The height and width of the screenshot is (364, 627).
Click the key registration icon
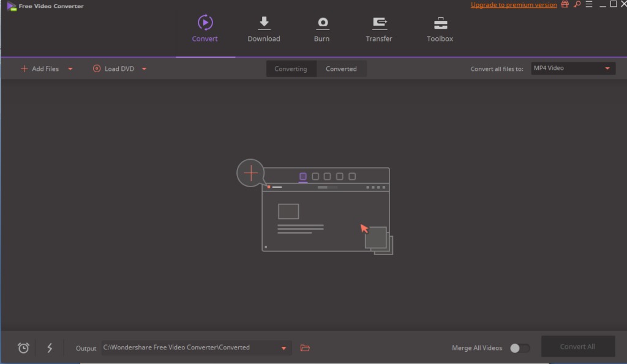click(x=577, y=4)
